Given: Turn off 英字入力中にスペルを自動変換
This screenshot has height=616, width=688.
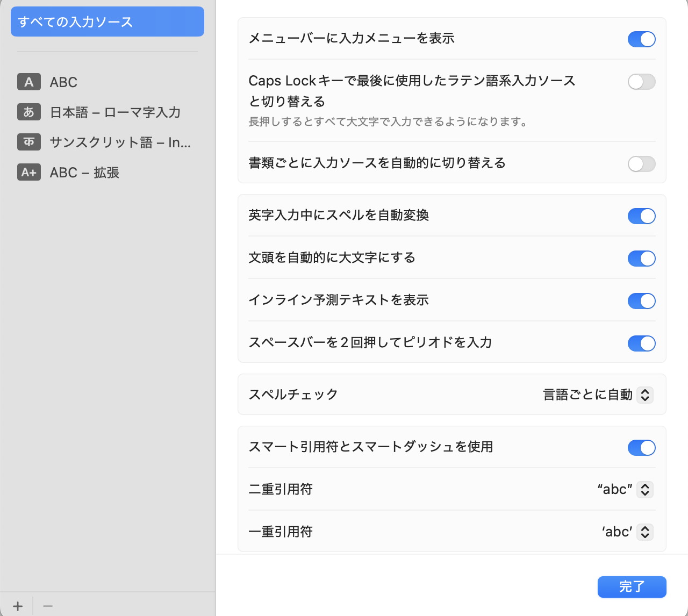Looking at the screenshot, I should 641,216.
